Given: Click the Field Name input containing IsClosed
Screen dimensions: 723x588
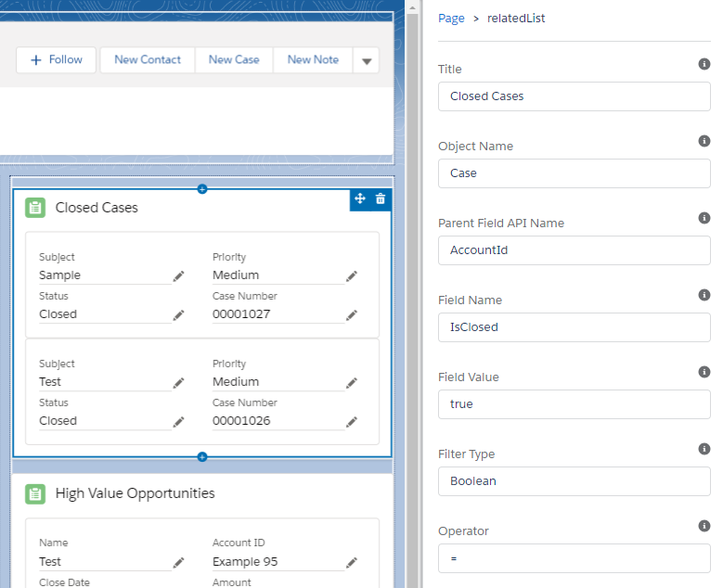Looking at the screenshot, I should pos(575,327).
